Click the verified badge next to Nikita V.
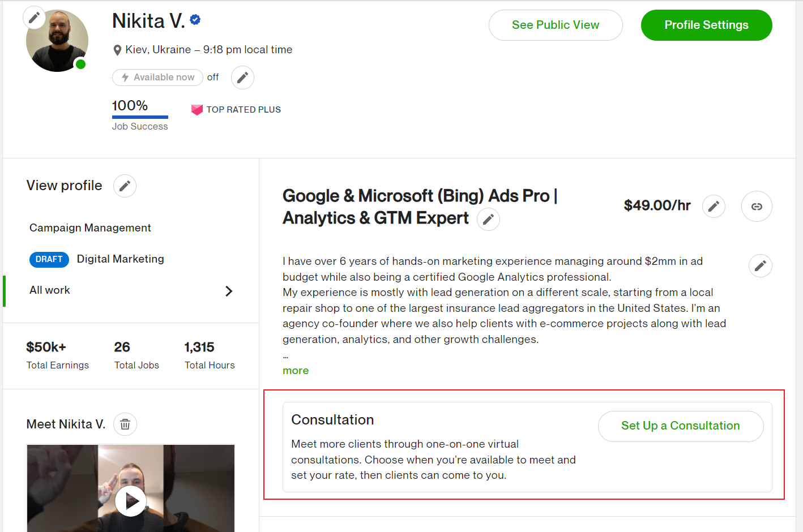 [194, 19]
